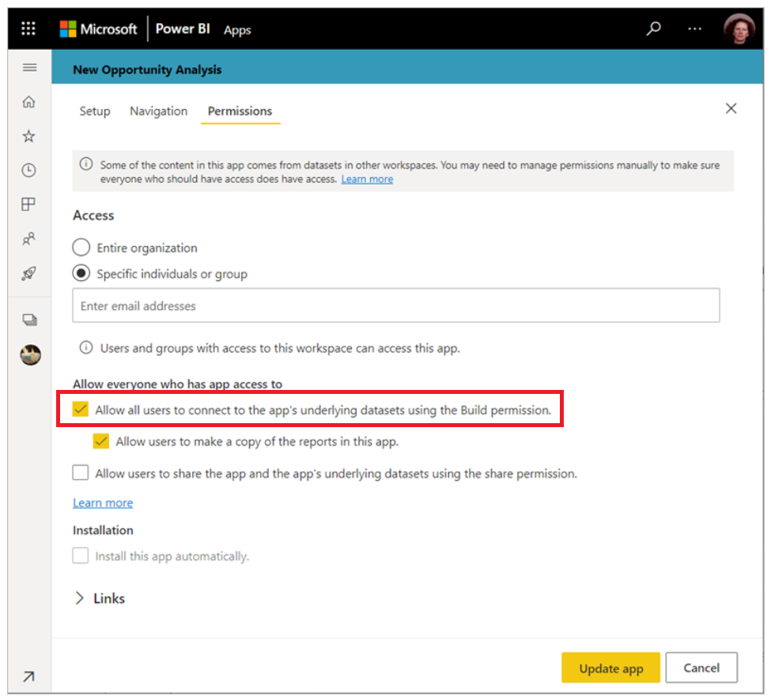Image resolution: width=771 pixels, height=700 pixels.
Task: Click the Cancel button
Action: tap(701, 668)
